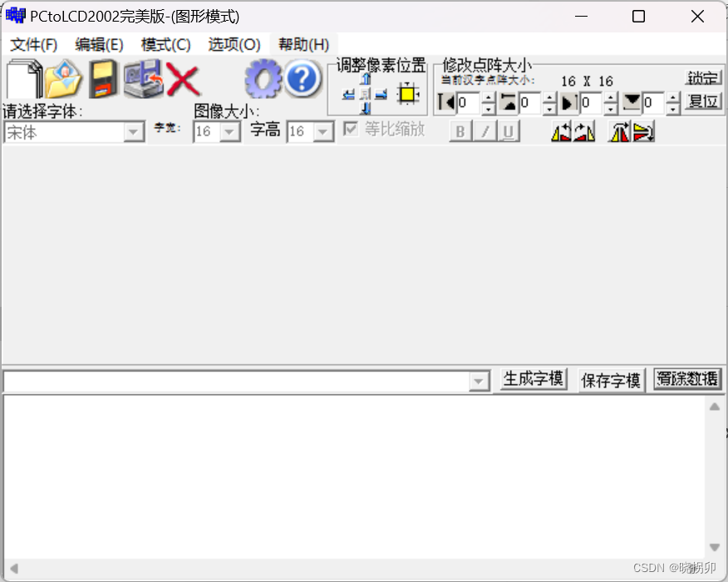
Task: Increase the top edge spinner value
Action: [x=549, y=97]
